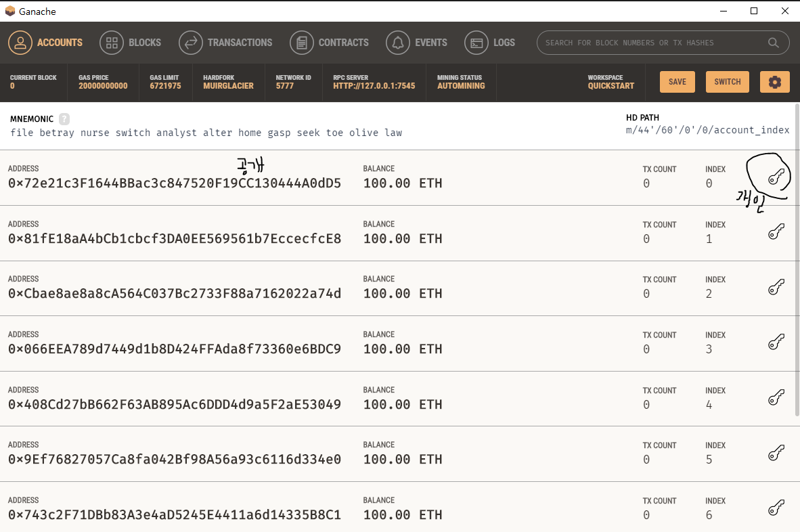800x532 pixels.
Task: Open settings via the gear icon
Action: tap(774, 82)
